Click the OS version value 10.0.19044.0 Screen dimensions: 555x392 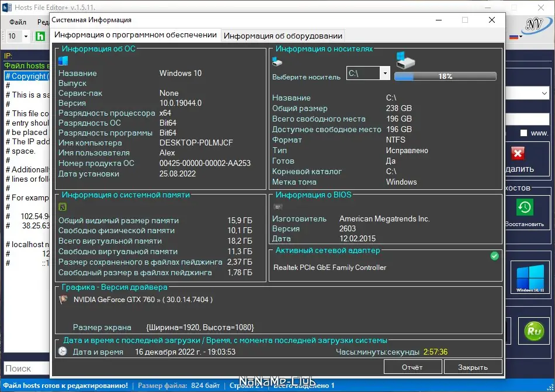(181, 103)
